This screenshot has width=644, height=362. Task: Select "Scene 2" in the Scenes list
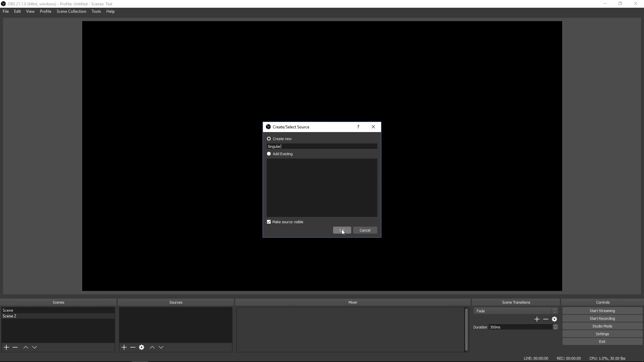coord(58,316)
